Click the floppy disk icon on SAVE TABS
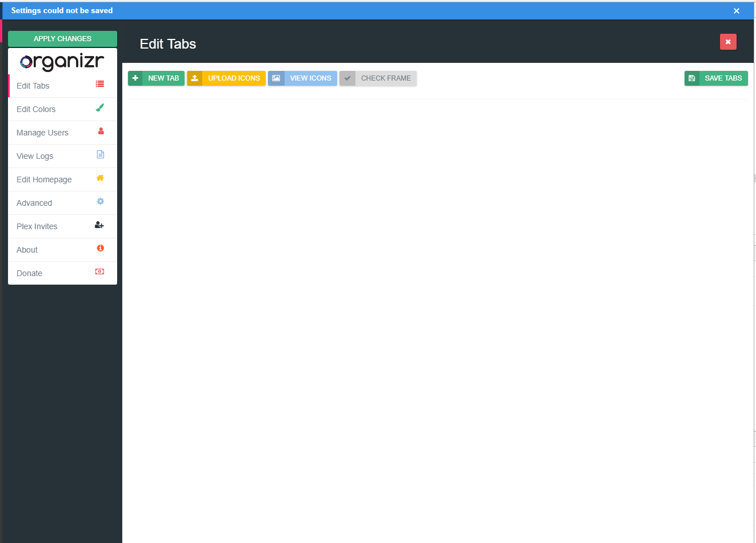Viewport: 756px width, 543px height. (693, 78)
